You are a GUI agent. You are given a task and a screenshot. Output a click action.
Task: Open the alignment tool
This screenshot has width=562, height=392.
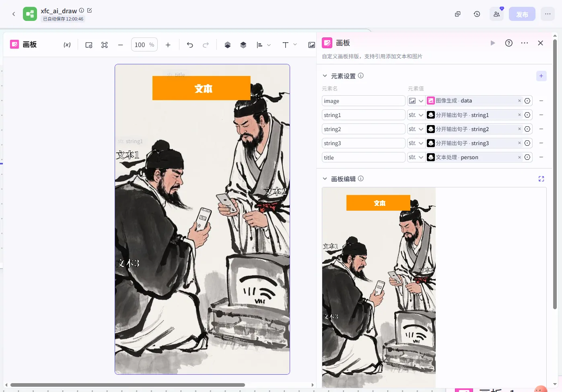point(259,45)
